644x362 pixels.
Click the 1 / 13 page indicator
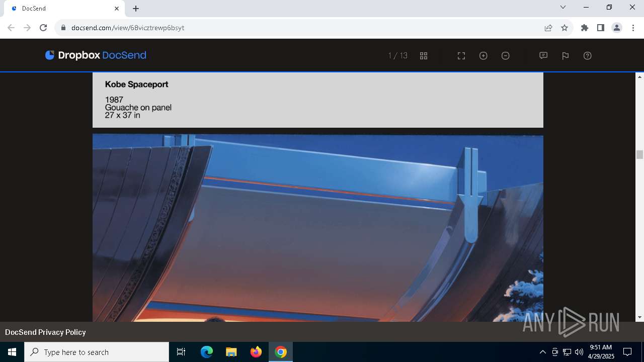(x=398, y=56)
